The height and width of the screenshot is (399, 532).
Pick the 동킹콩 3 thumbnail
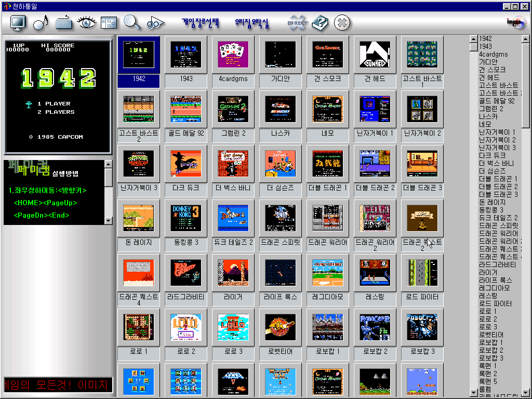(x=186, y=219)
